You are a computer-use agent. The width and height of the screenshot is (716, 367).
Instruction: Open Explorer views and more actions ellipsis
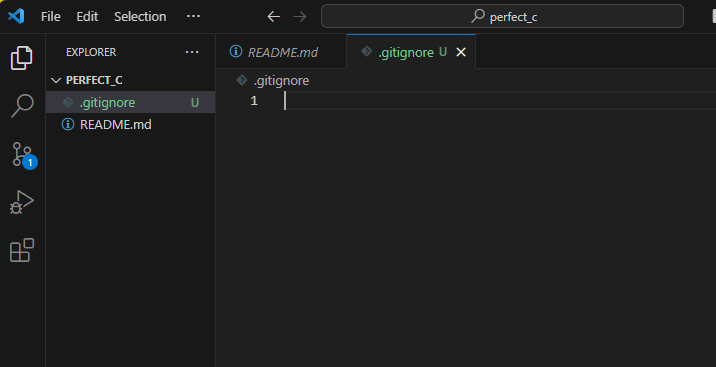(x=192, y=52)
